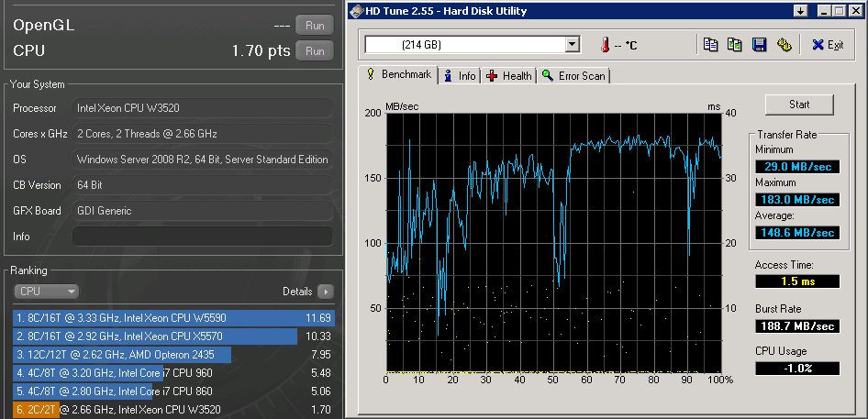868x419 pixels.
Task: Click the Cores x GHz field
Action: (203, 133)
